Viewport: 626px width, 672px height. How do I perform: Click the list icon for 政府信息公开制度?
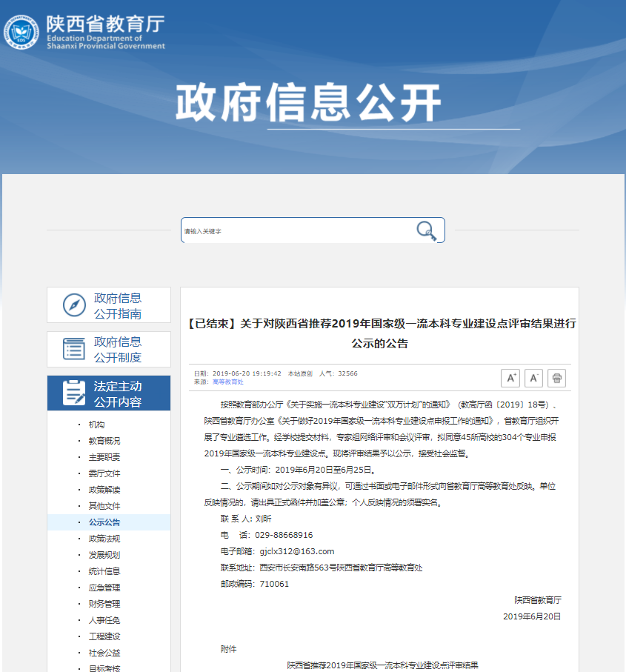74,349
